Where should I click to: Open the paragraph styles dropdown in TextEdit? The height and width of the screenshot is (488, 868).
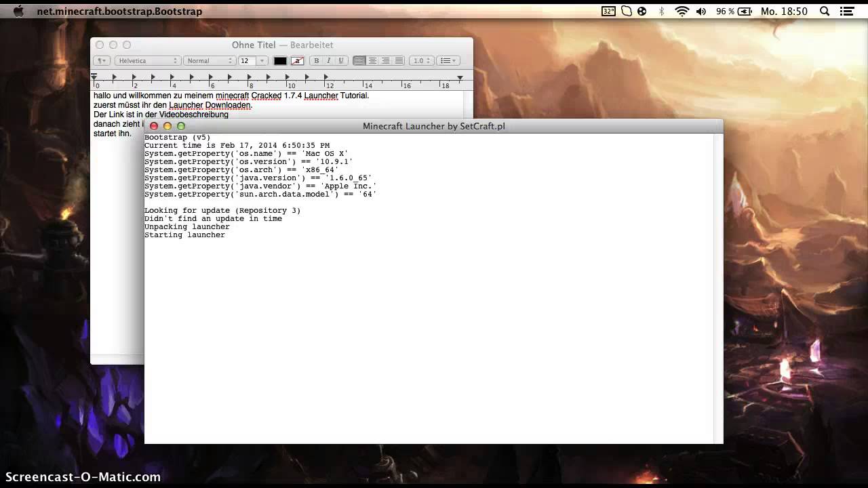coord(102,61)
